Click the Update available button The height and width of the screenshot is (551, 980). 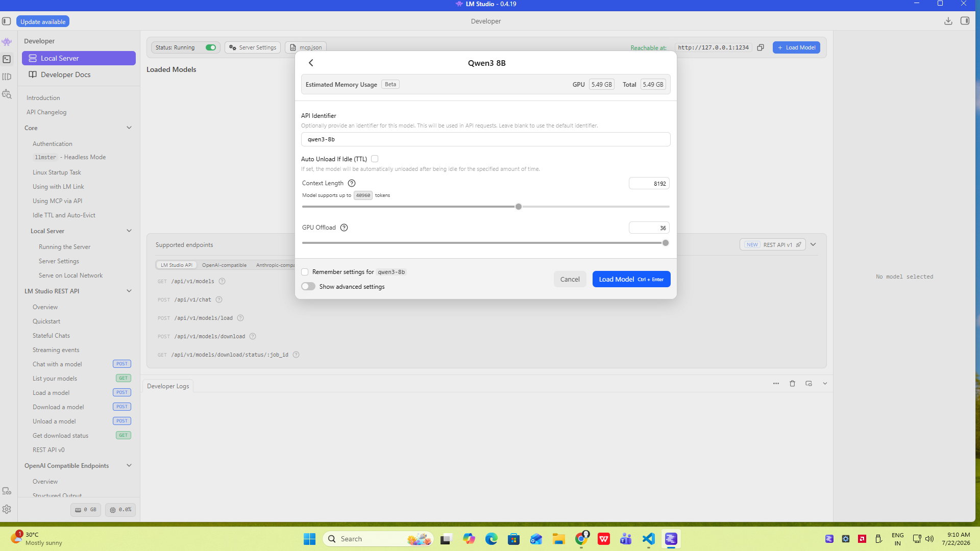[x=43, y=21]
